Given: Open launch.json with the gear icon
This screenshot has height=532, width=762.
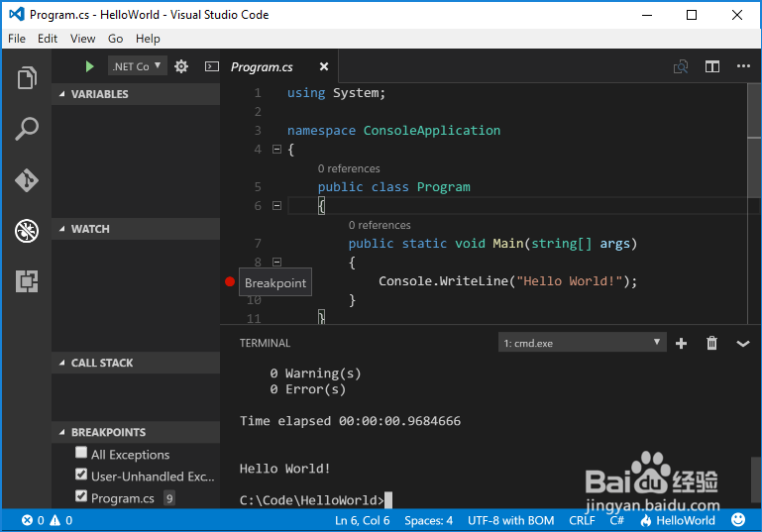Looking at the screenshot, I should tap(181, 66).
